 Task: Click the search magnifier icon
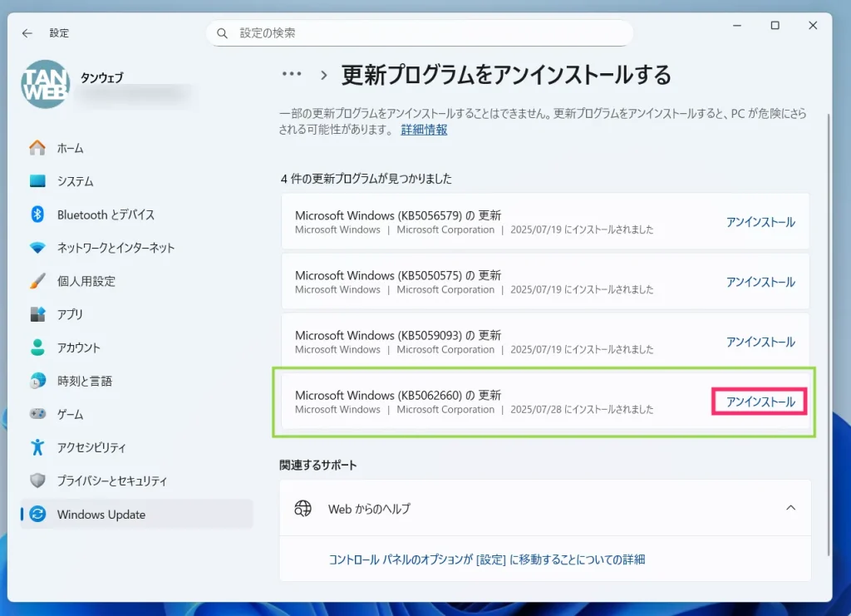pos(222,33)
